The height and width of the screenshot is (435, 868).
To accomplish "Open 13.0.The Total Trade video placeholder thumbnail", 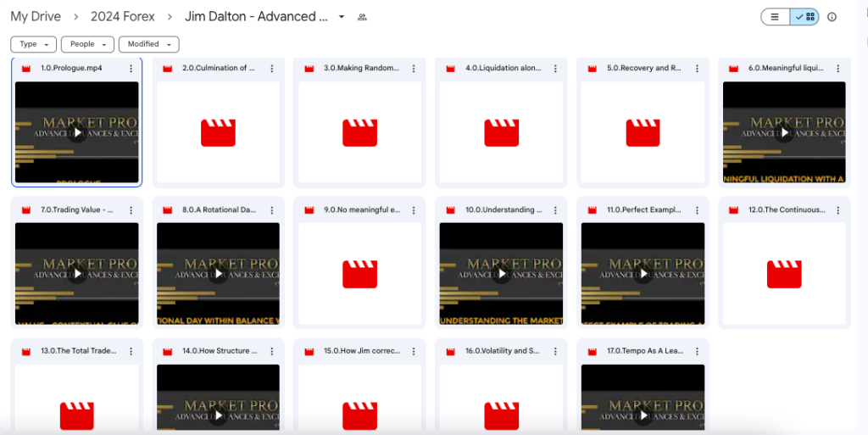I will 77,398.
